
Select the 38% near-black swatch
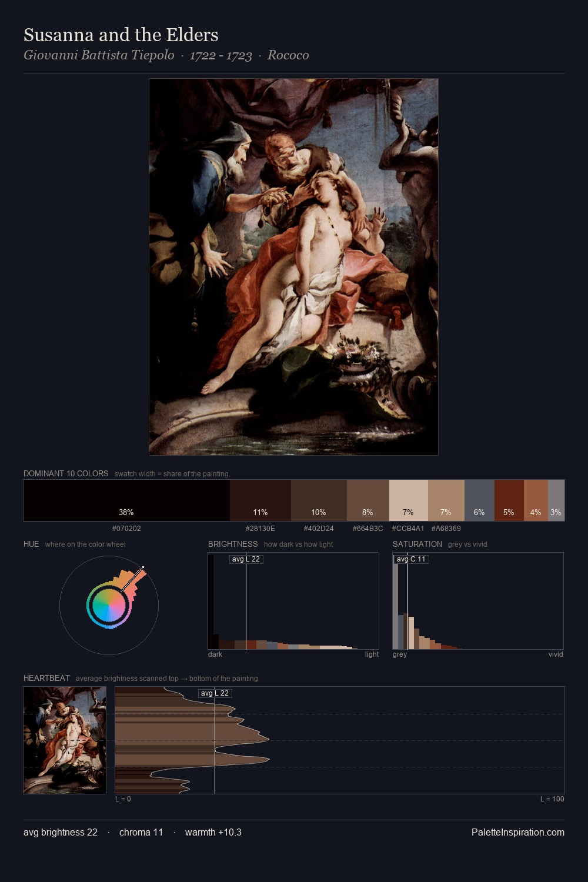(126, 500)
